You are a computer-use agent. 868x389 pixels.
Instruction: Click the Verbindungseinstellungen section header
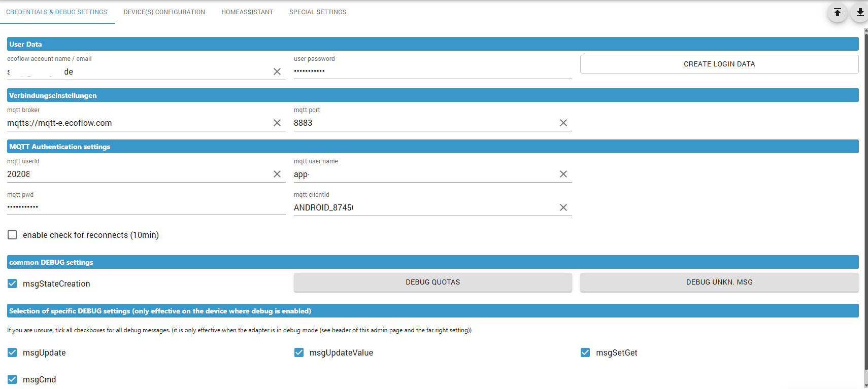coord(433,95)
